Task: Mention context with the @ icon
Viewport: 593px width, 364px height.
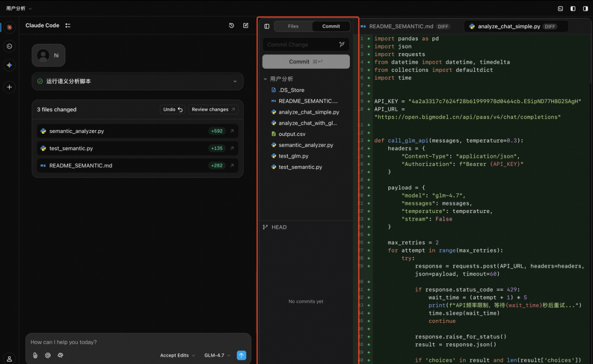Action: click(x=48, y=355)
